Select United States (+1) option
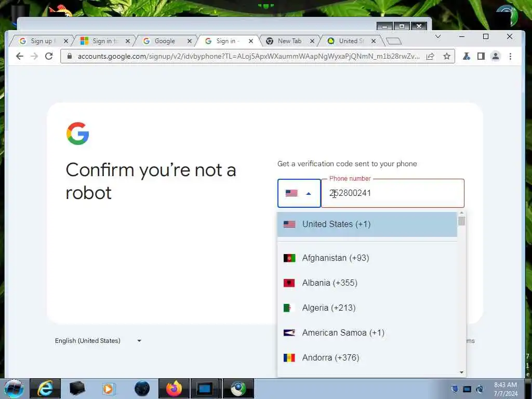The width and height of the screenshot is (532, 399). pos(367,224)
